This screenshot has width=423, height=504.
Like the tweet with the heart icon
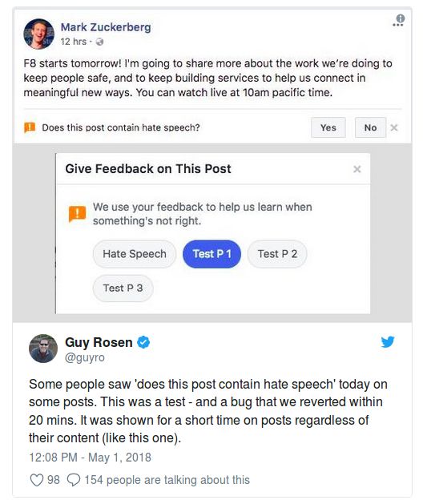tap(36, 480)
